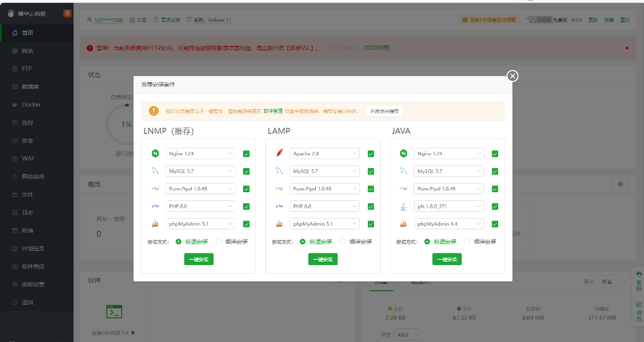Open Apache 2.4 version dropdown in LAMP
Screen dimensions: 644x342
coord(325,154)
